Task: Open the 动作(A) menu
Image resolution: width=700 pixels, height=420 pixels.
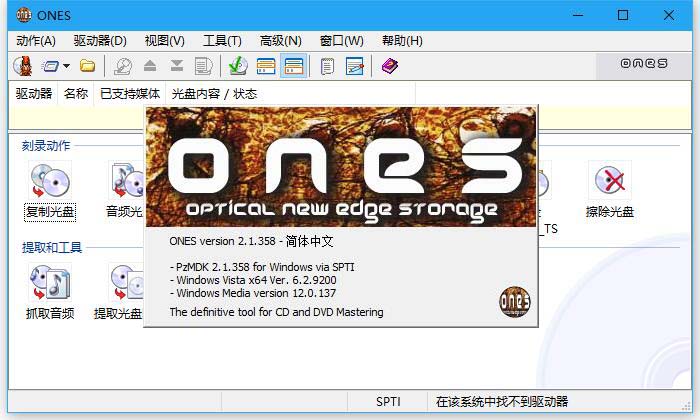Action: tap(36, 41)
